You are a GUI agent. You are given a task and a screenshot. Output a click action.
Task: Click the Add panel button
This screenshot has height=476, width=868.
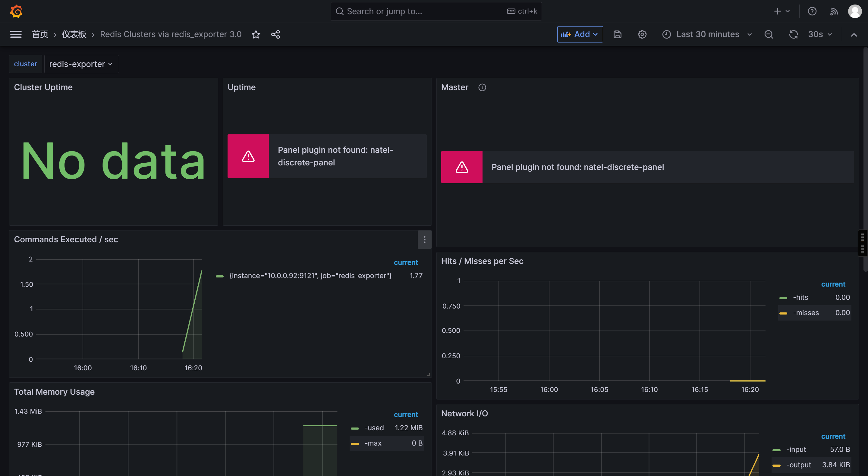580,34
